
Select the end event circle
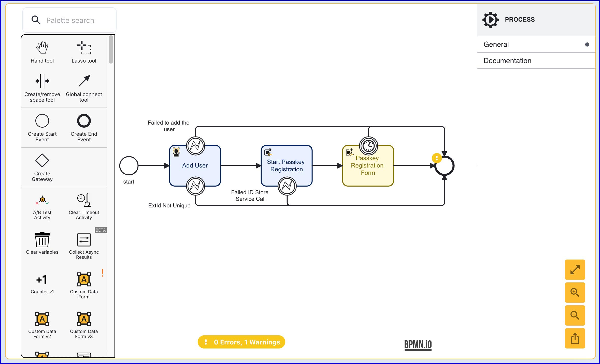[444, 166]
